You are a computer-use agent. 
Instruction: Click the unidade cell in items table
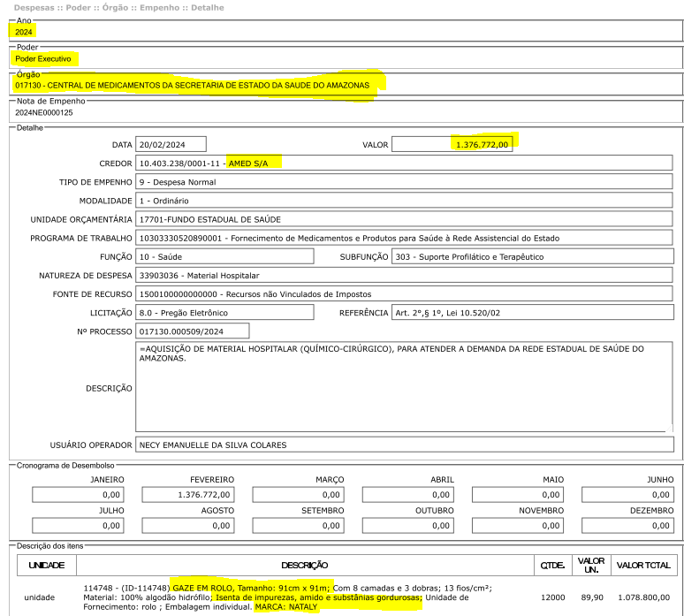39,597
